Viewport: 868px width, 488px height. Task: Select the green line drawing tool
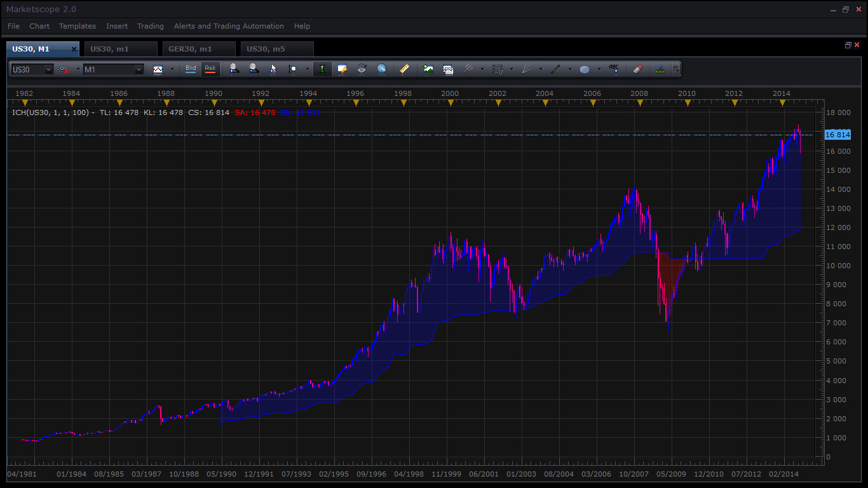(555, 69)
